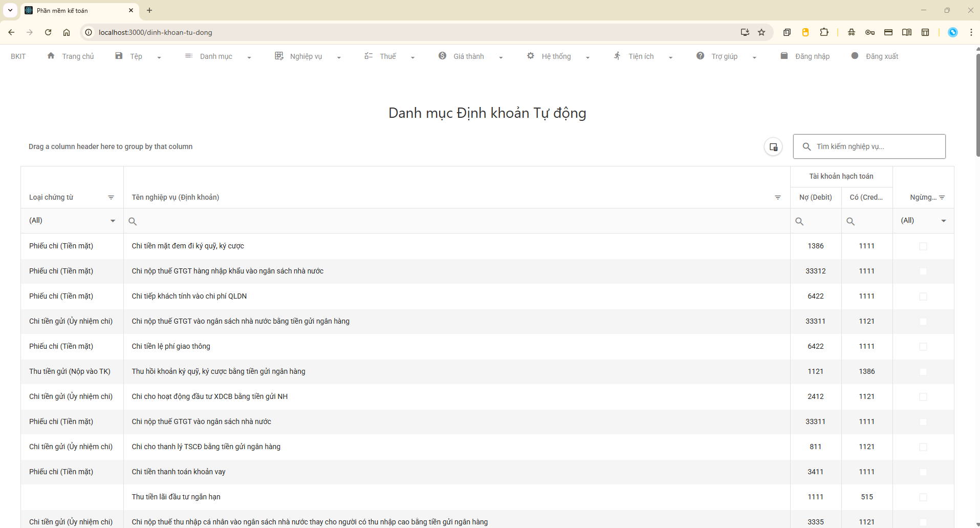Click the install app icon in address bar

[x=745, y=32]
